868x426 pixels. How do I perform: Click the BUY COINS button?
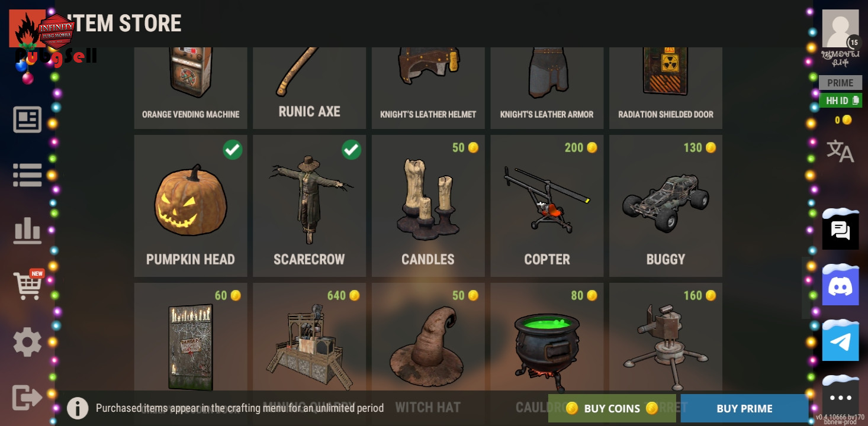612,408
